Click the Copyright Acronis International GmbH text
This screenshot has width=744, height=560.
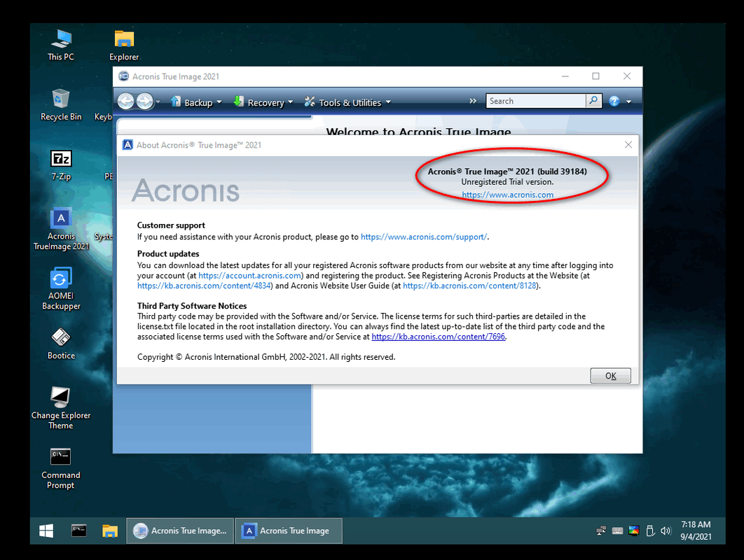coord(266,357)
